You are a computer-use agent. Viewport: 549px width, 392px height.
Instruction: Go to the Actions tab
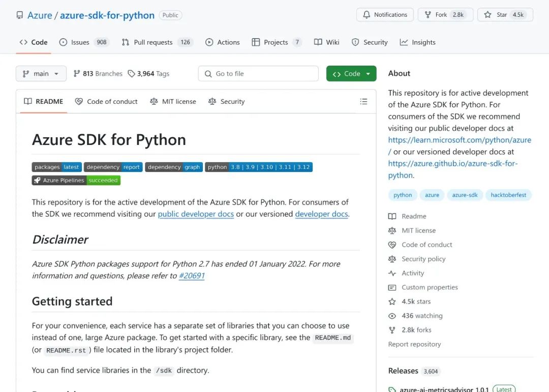[x=222, y=42]
